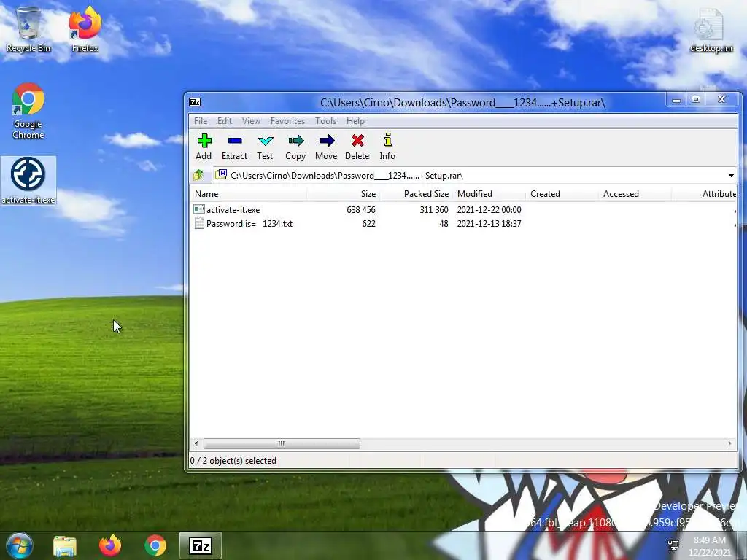The height and width of the screenshot is (560, 747).
Task: Click 7-Zip taskbar button
Action: pyautogui.click(x=201, y=545)
